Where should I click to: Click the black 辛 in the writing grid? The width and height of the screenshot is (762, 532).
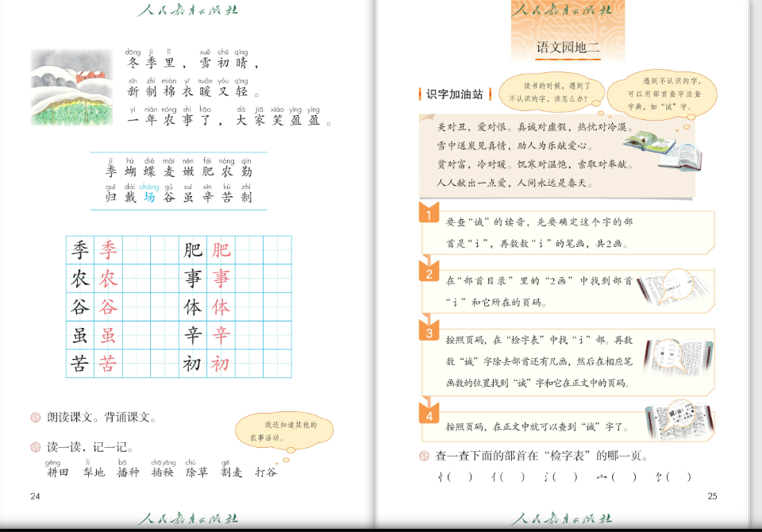tap(193, 335)
